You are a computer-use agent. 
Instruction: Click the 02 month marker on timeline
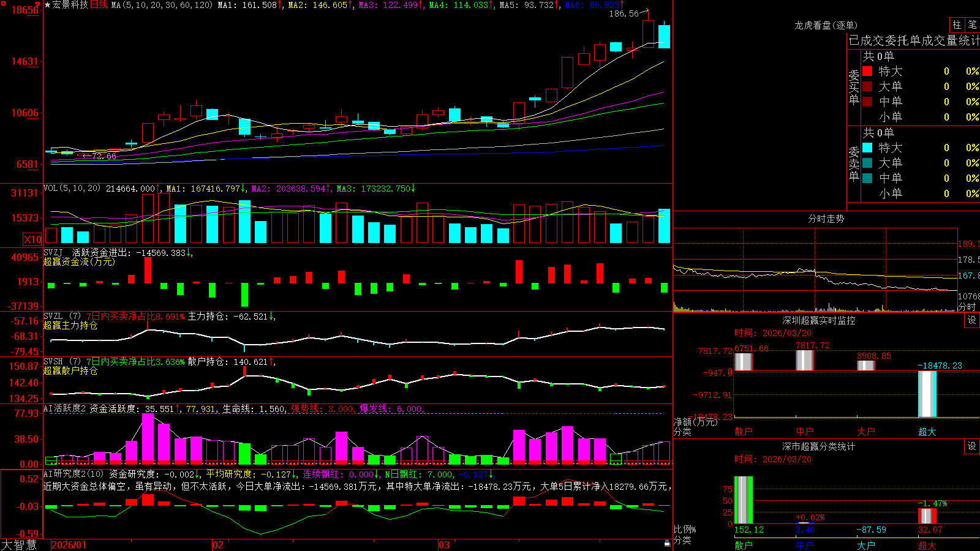[x=218, y=545]
